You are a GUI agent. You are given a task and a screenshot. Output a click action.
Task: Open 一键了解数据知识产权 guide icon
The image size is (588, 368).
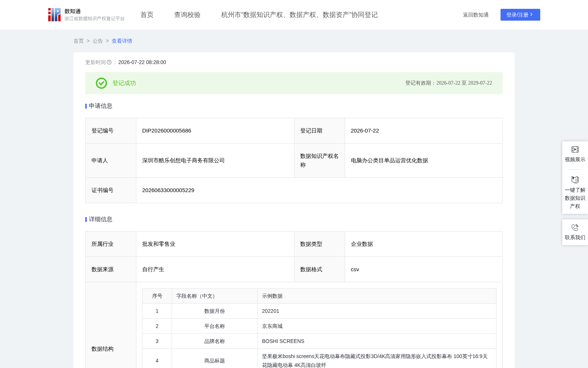pos(575,180)
